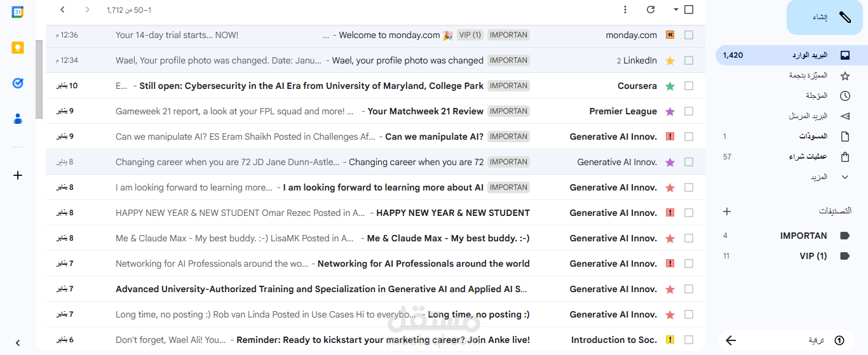Click yellow star on LinkedIn email

[x=670, y=61]
